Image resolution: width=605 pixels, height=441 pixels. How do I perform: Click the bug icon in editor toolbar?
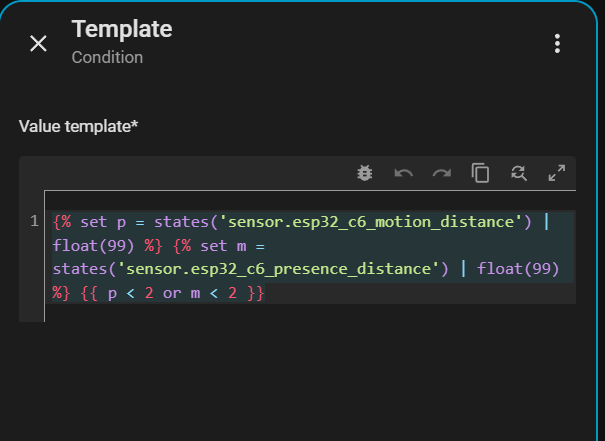365,173
